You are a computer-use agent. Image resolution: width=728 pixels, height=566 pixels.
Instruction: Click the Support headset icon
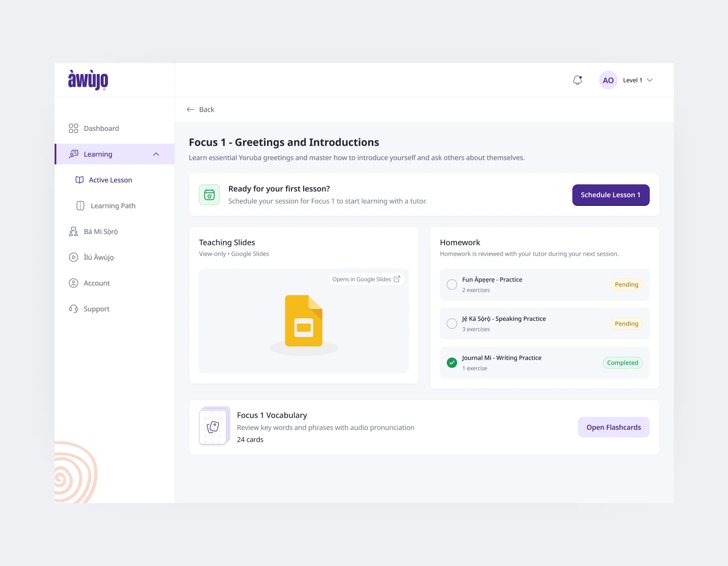(74, 309)
